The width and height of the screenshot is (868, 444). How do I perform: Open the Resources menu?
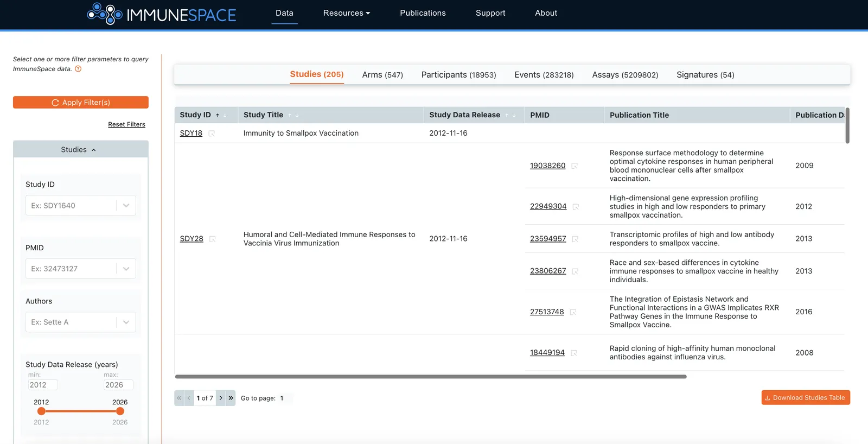[346, 13]
